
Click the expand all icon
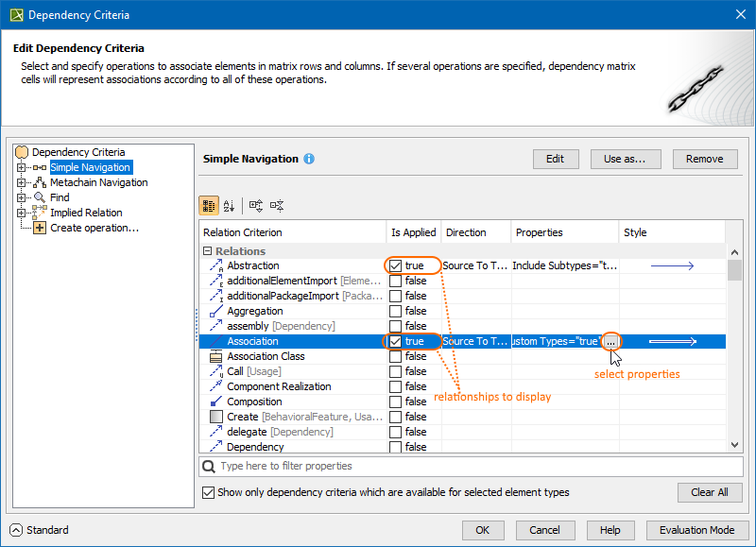point(256,205)
